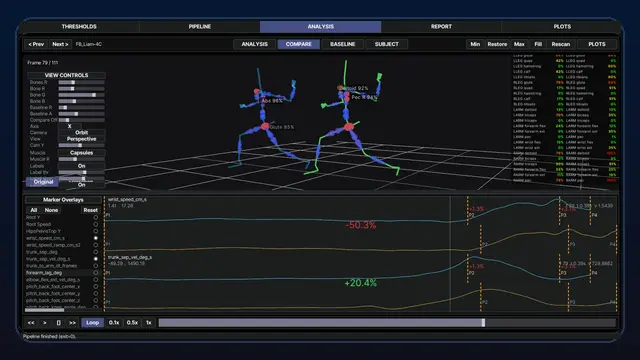Open the THRESHOLDS tab
The width and height of the screenshot is (640, 360).
[79, 27]
